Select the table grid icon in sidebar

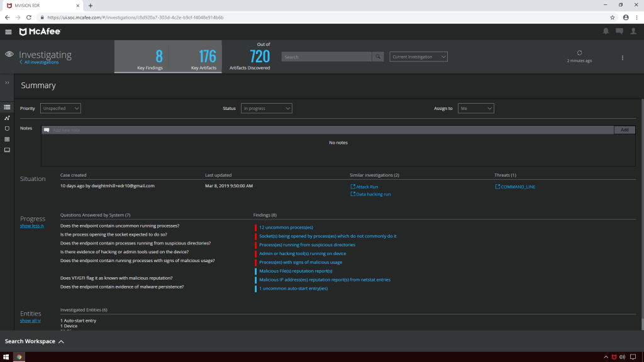7,139
